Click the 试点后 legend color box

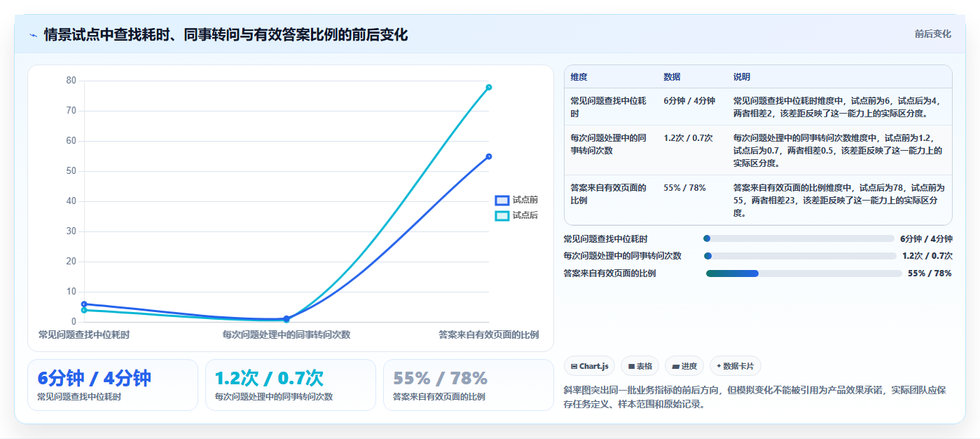[502, 215]
